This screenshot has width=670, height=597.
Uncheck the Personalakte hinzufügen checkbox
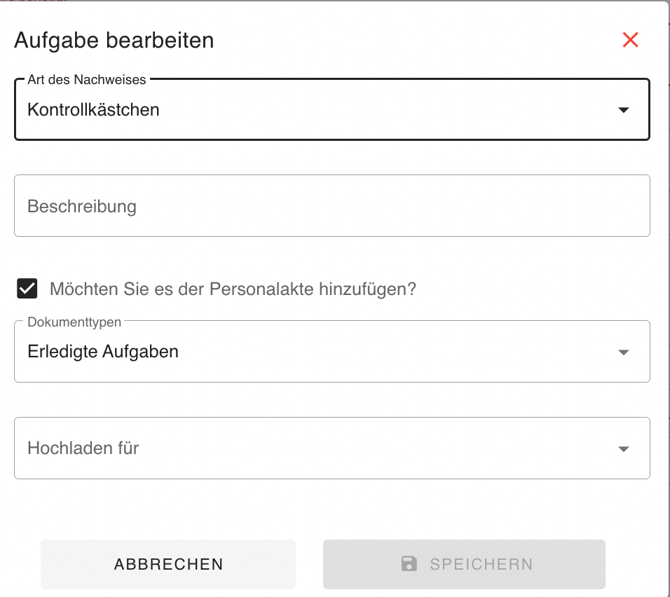[x=27, y=288]
